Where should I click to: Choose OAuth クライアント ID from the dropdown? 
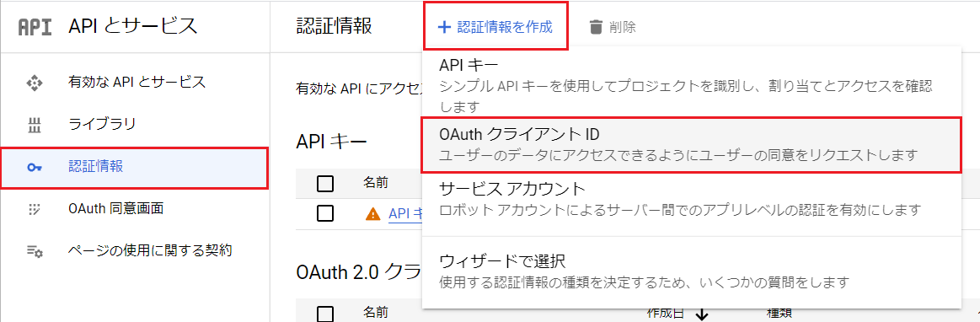[x=691, y=144]
